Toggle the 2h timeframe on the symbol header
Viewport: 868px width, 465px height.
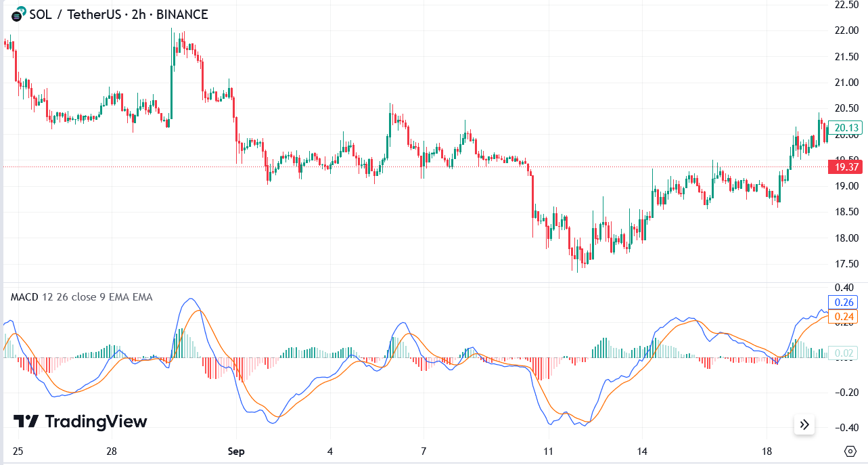point(137,14)
